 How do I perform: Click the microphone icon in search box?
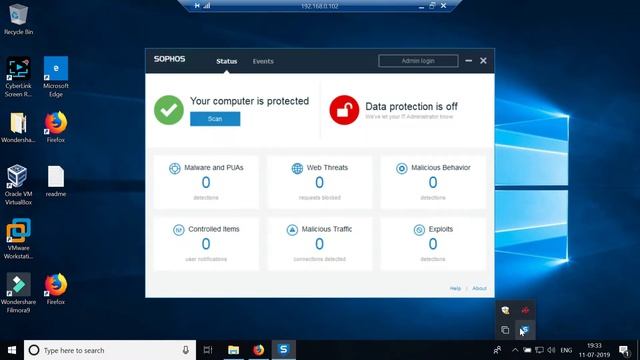pyautogui.click(x=186, y=350)
